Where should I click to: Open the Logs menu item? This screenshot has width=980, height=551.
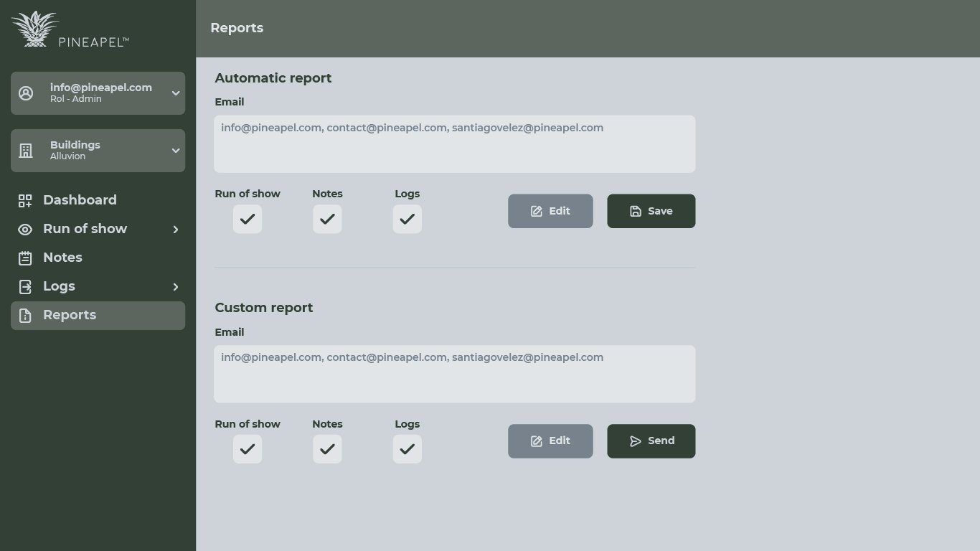[x=98, y=287]
